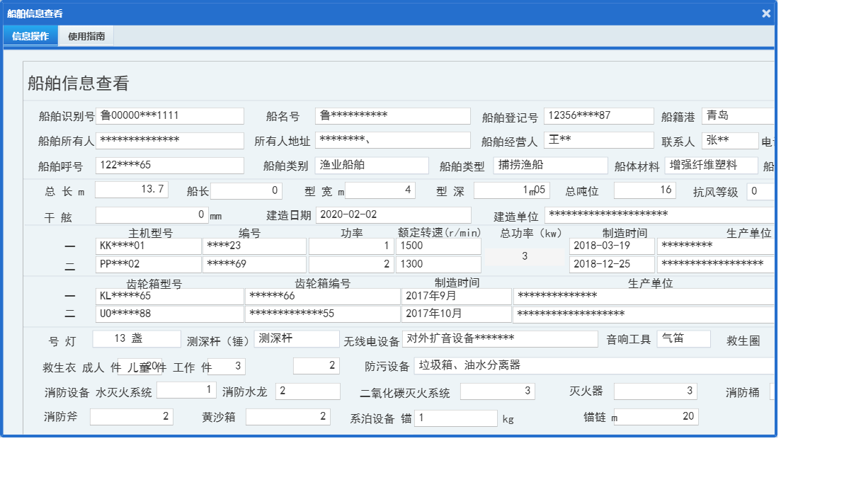
Task: Switch to the 信息操作 tab
Action: click(x=30, y=35)
